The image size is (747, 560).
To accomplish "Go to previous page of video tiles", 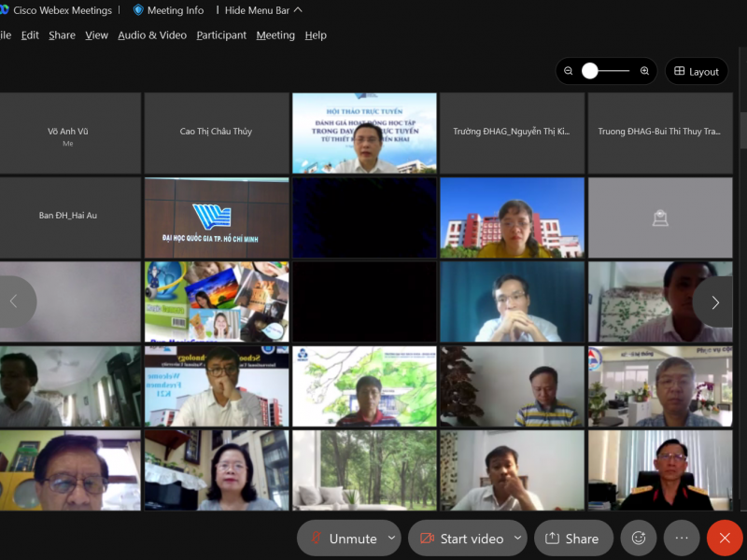I will tap(14, 301).
